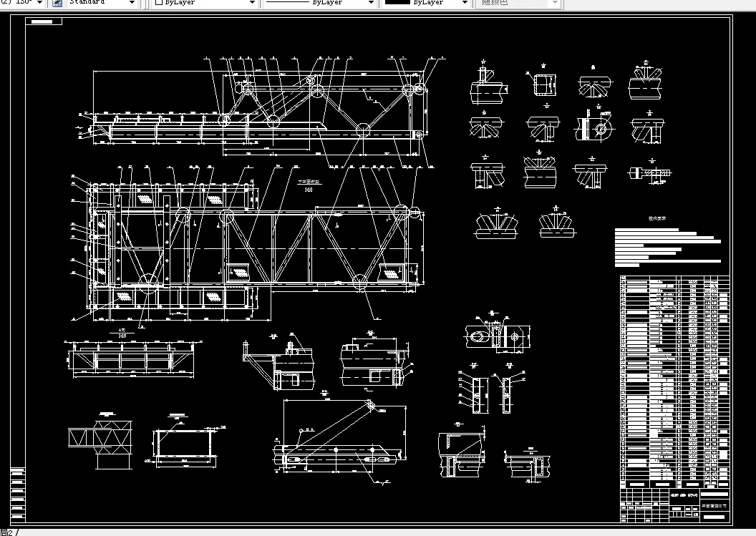Select the parts list table in the drawing
The image size is (756, 536).
point(674,381)
